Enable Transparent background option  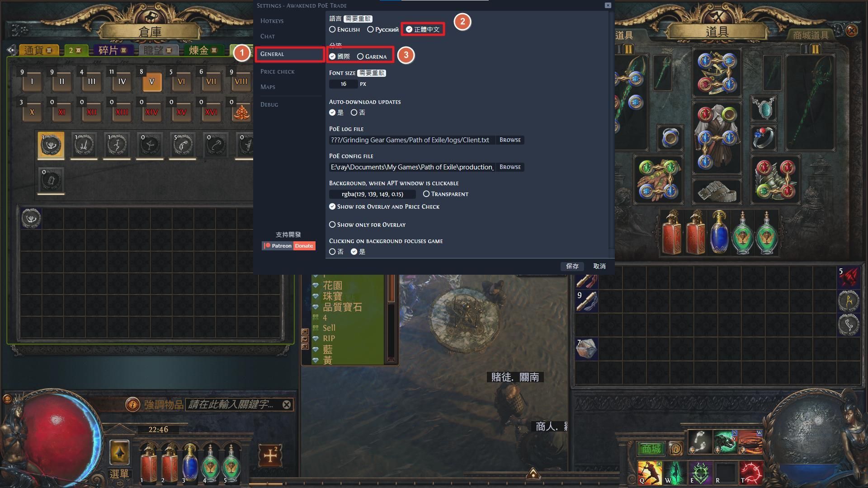(x=426, y=194)
